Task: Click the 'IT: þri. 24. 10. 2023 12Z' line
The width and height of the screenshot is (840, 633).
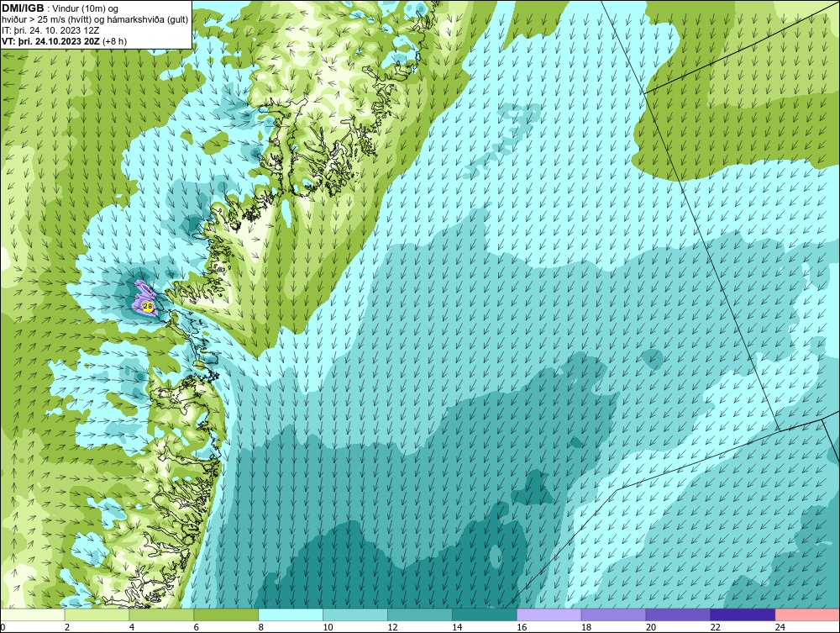Action: pyautogui.click(x=50, y=30)
